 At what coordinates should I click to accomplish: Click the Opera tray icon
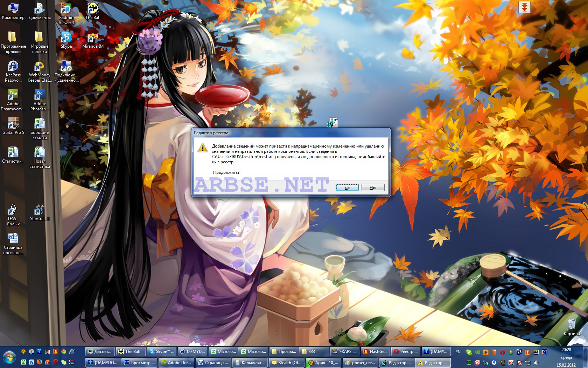pos(503,352)
